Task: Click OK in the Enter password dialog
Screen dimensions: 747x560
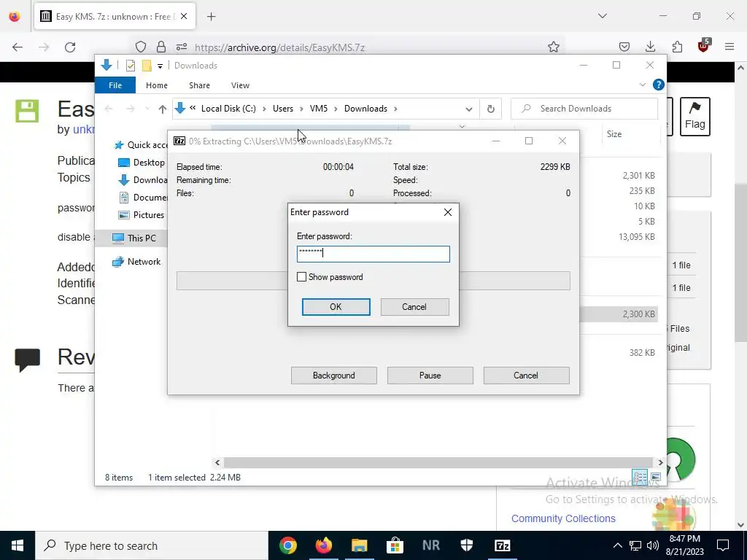Action: click(x=336, y=307)
